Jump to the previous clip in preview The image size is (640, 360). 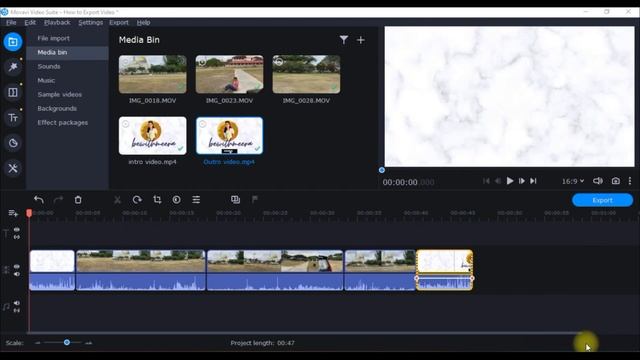click(x=486, y=181)
